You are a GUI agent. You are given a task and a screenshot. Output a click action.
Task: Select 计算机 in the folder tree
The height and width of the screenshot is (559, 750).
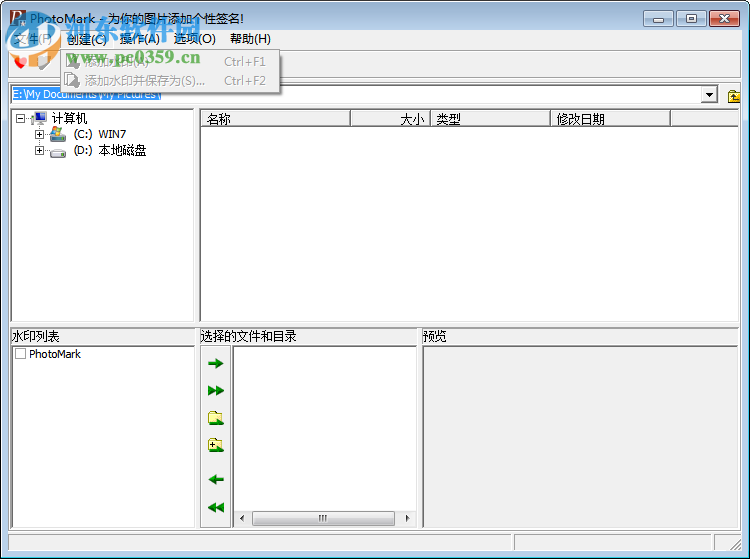coord(69,118)
